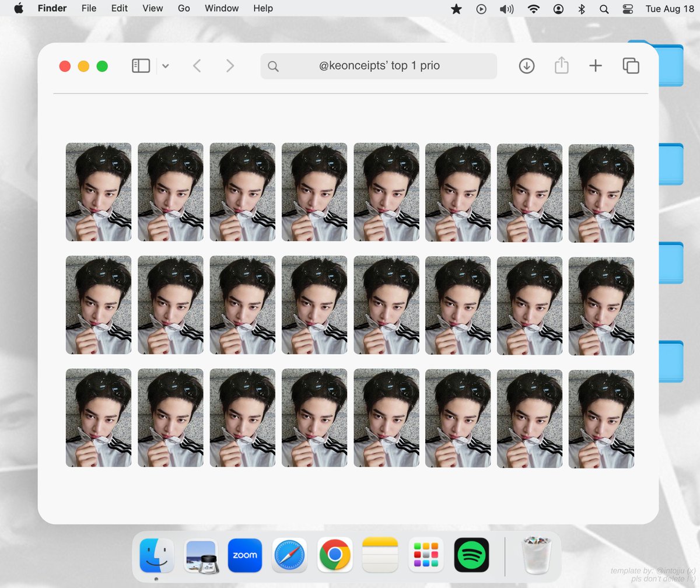The height and width of the screenshot is (588, 700).
Task: Click the star icon in menu bar
Action: pyautogui.click(x=456, y=9)
